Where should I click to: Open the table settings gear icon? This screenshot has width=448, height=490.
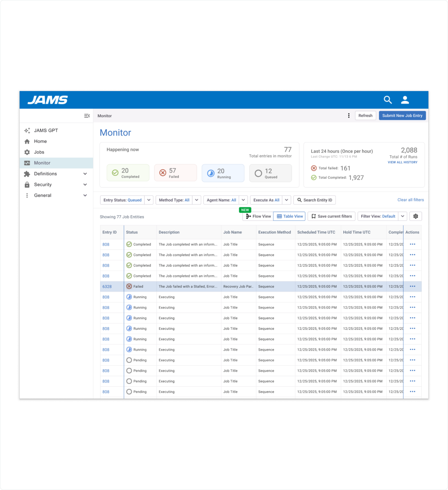tap(415, 216)
